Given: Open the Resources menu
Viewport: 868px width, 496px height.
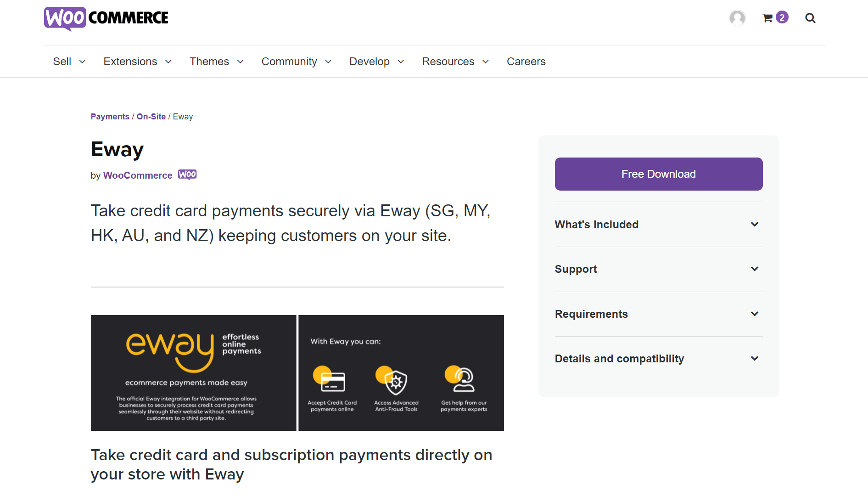Looking at the screenshot, I should [456, 62].
